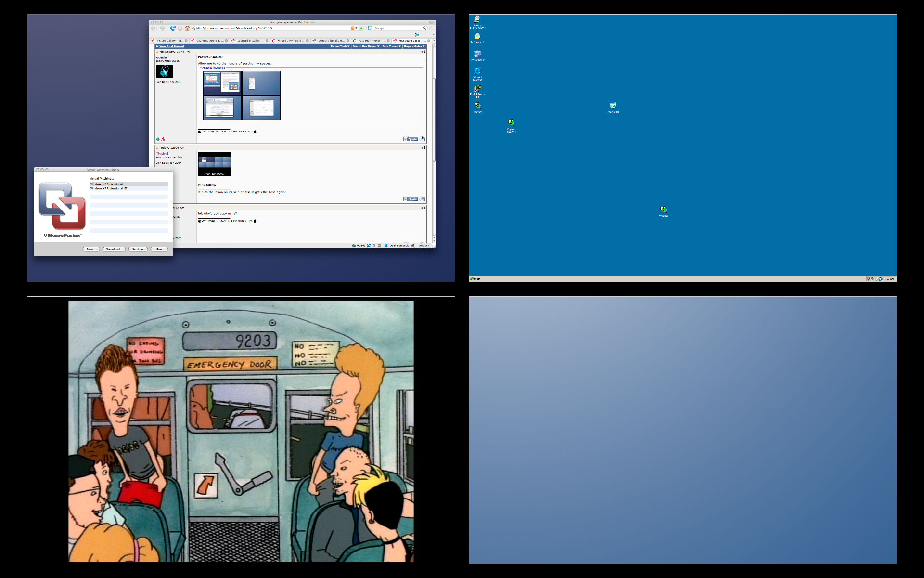Screen dimensions: 924x578
Task: Open VMware Shared Folders desktop icon
Action: tap(477, 22)
